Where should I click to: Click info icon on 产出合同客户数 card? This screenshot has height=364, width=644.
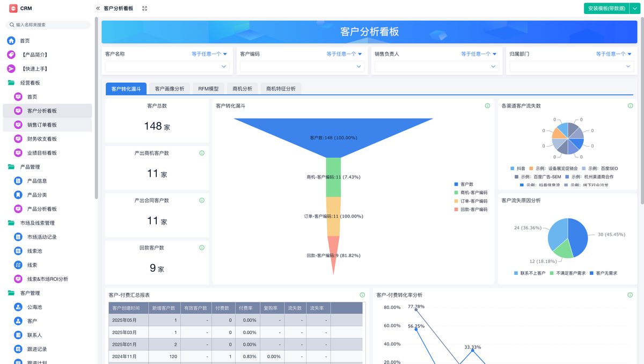click(202, 200)
